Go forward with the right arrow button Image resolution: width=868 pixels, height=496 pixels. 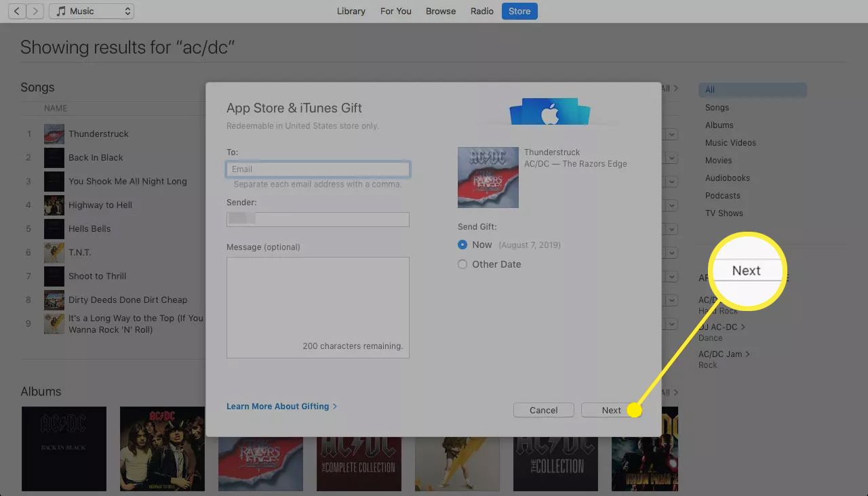point(35,11)
